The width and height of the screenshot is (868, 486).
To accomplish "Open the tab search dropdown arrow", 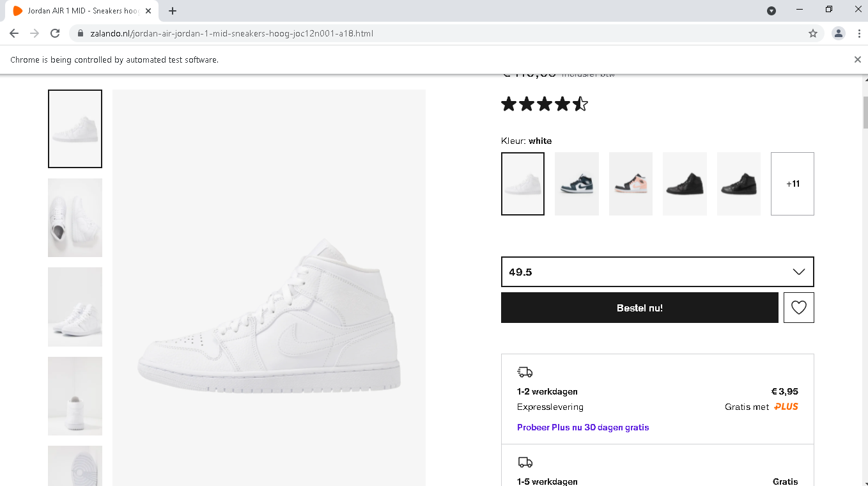I will tap(771, 11).
